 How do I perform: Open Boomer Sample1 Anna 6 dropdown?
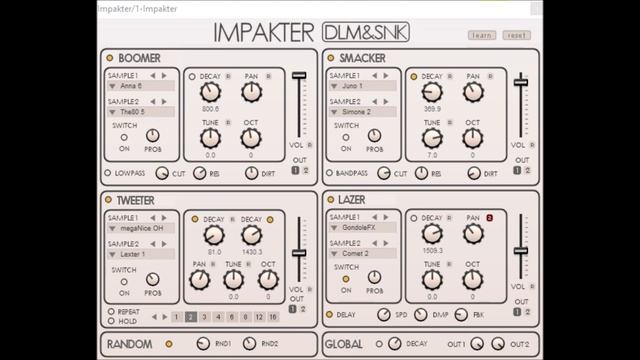tap(141, 86)
